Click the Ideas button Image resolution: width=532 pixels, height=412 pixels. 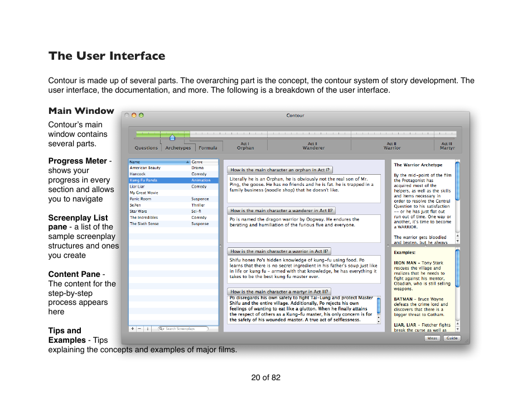point(432,338)
